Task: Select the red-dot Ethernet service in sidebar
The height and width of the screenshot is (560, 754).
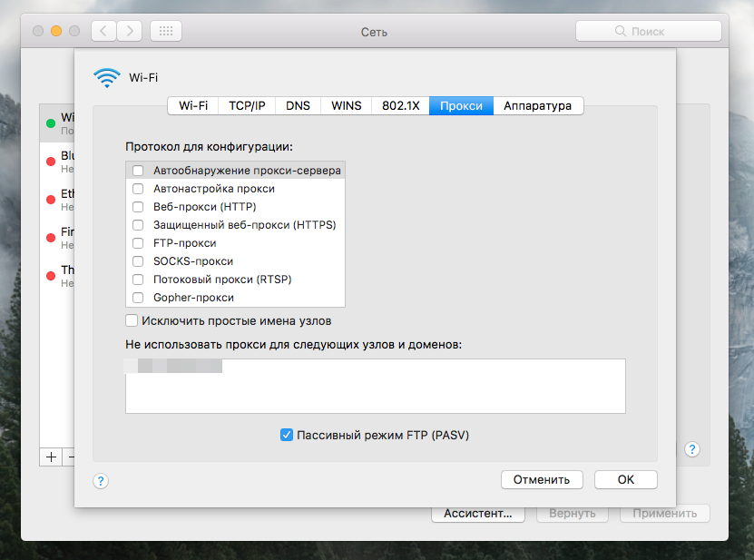Action: [57, 200]
